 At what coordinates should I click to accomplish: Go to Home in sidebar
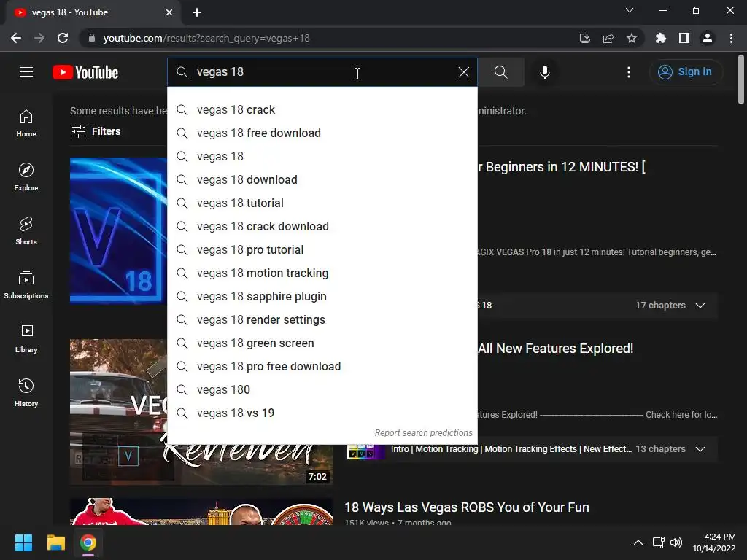(x=26, y=123)
